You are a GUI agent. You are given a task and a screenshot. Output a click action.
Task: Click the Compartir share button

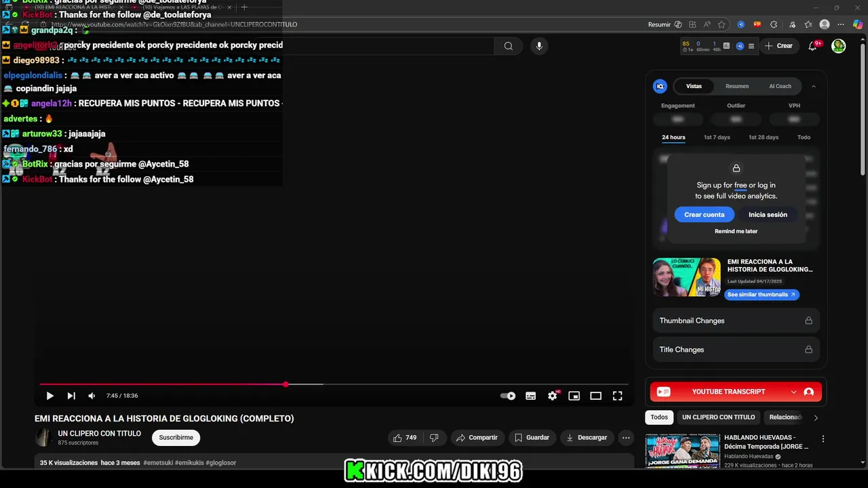click(x=477, y=438)
